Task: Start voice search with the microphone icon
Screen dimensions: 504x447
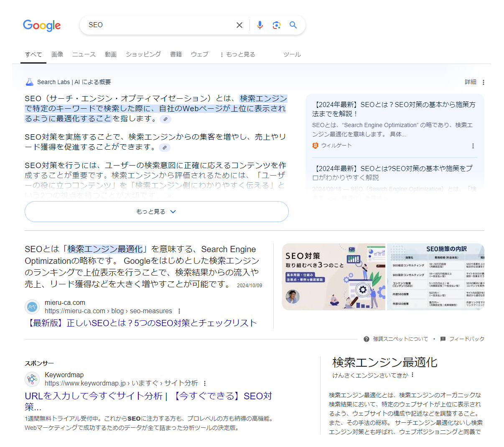Action: 260,25
